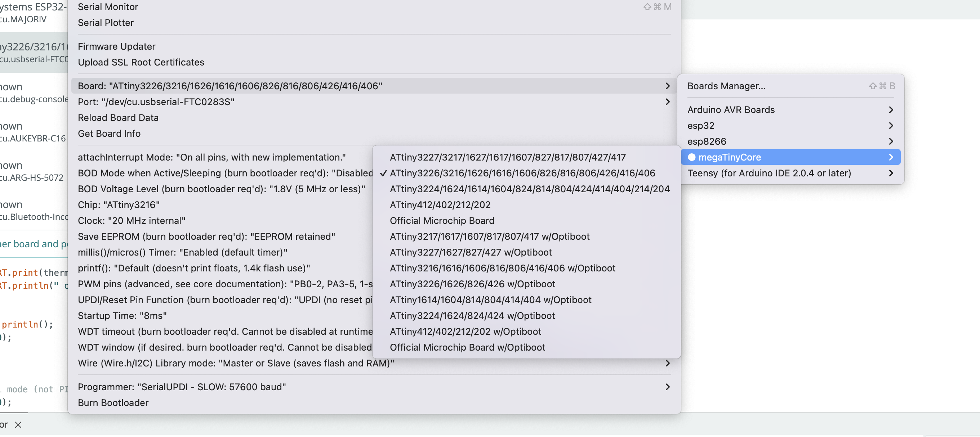The height and width of the screenshot is (437, 980).
Task: Click the megaTinyCore selected-dot indicator
Action: tap(692, 157)
